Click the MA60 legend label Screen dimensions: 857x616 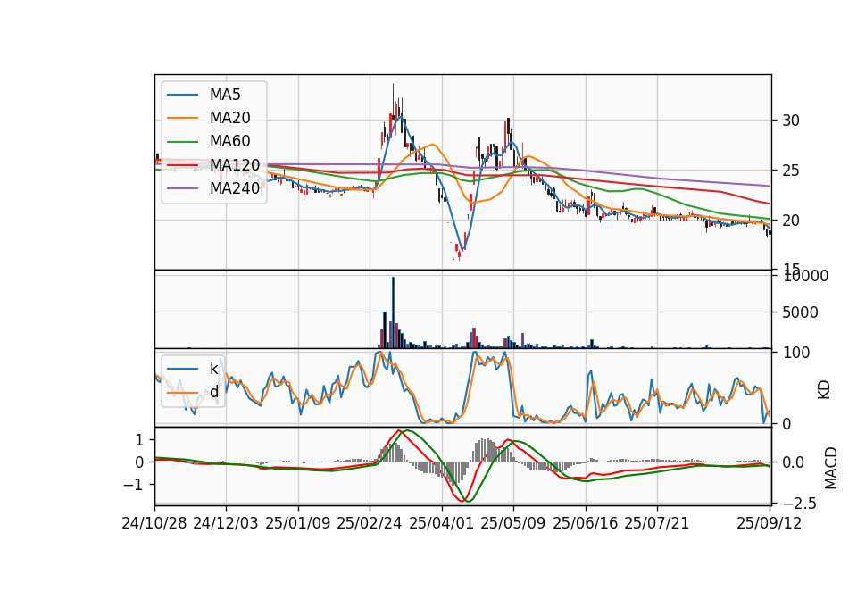click(x=229, y=141)
